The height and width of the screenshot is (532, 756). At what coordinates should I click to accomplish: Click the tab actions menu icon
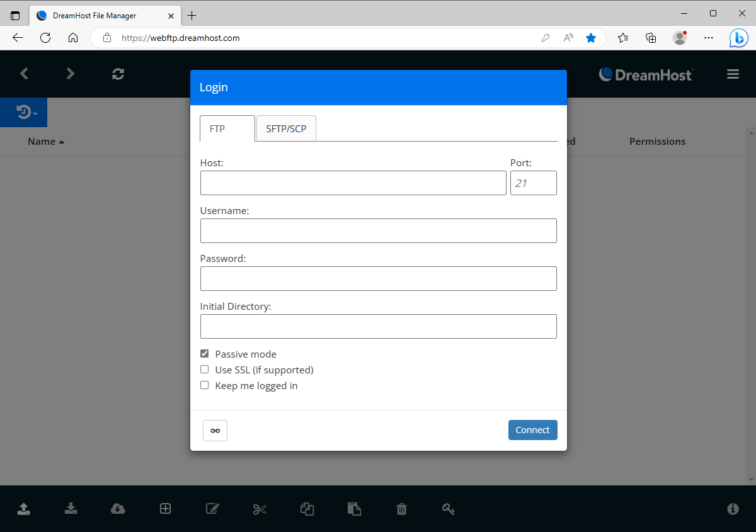[x=15, y=15]
